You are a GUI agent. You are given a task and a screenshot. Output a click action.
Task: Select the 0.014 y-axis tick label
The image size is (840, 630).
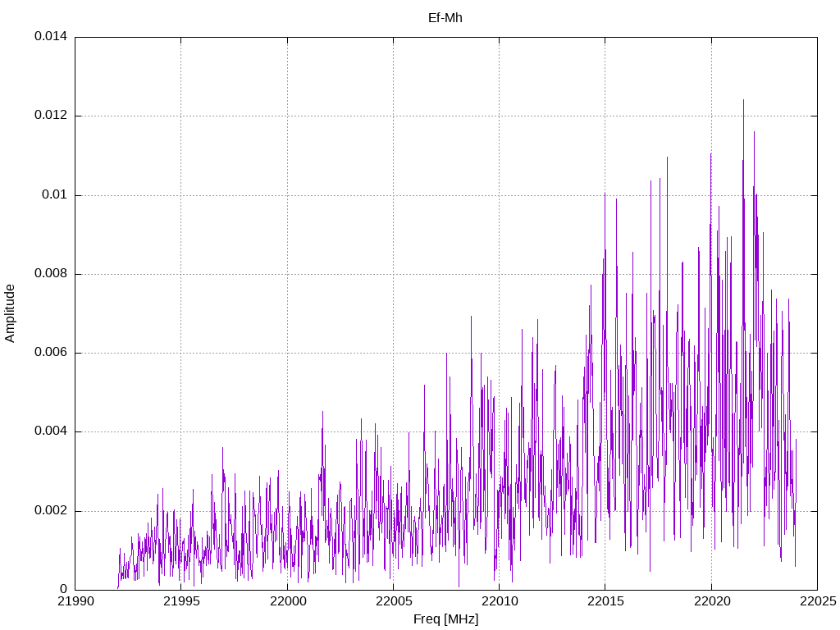[51, 37]
